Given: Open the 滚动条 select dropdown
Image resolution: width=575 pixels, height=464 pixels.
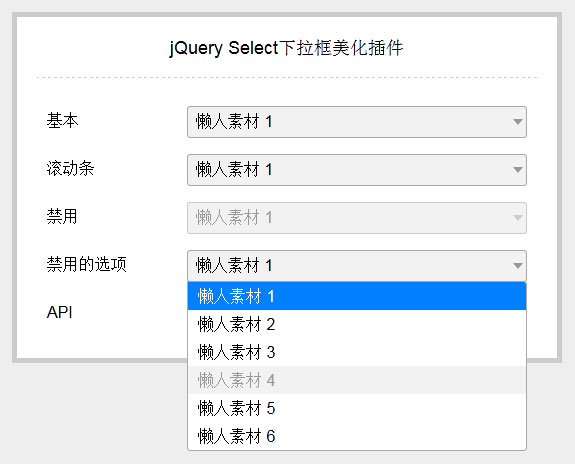Looking at the screenshot, I should pos(357,170).
